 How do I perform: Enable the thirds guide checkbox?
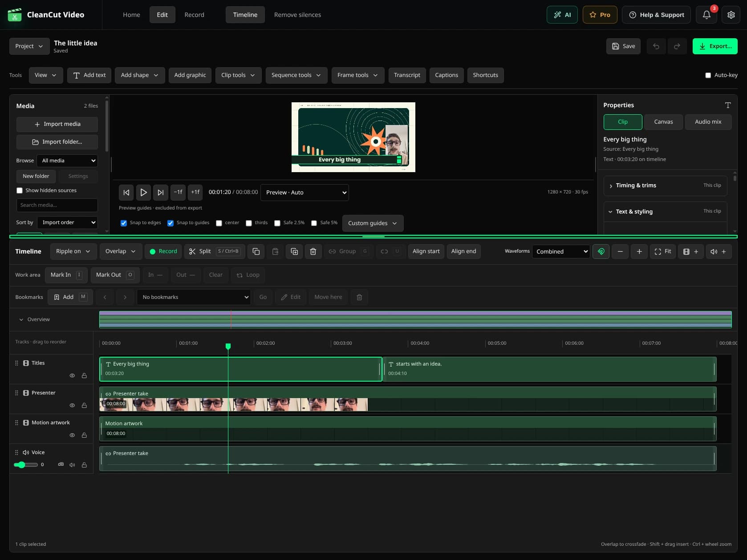pyautogui.click(x=249, y=223)
